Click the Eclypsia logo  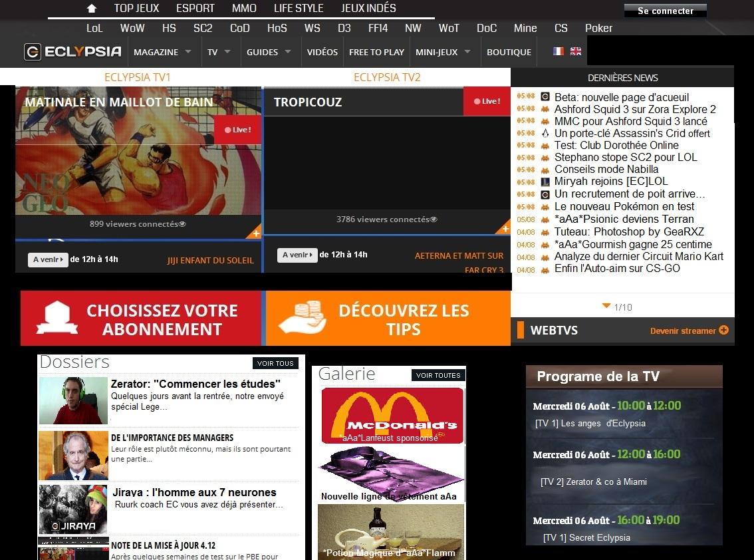point(73,52)
